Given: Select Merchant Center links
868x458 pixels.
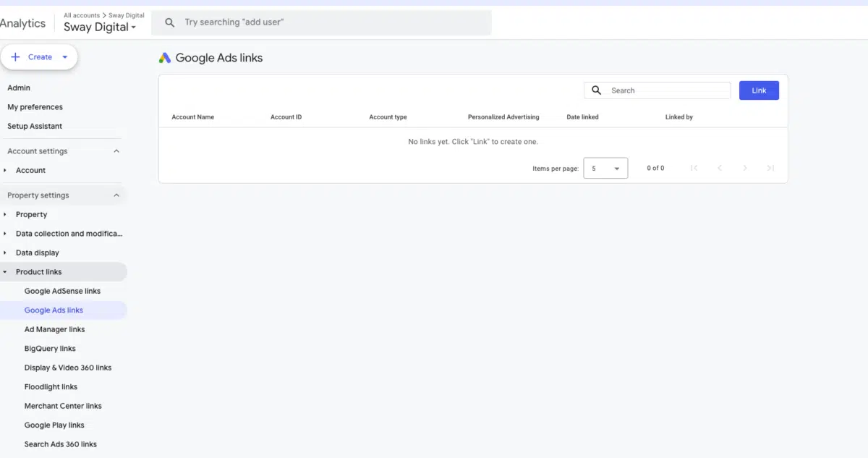Looking at the screenshot, I should tap(63, 406).
